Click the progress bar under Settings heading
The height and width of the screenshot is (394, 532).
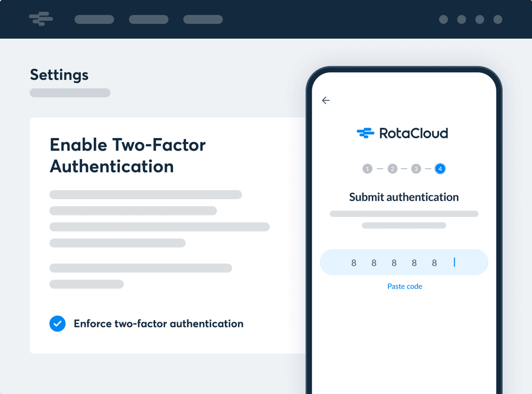pos(70,92)
